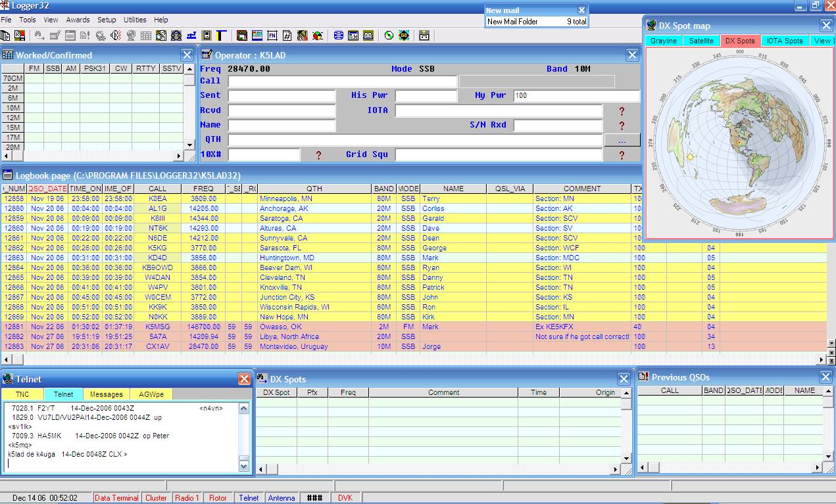Click Worked/Confirmed horizontal scrollbar right arrow

tap(178, 156)
